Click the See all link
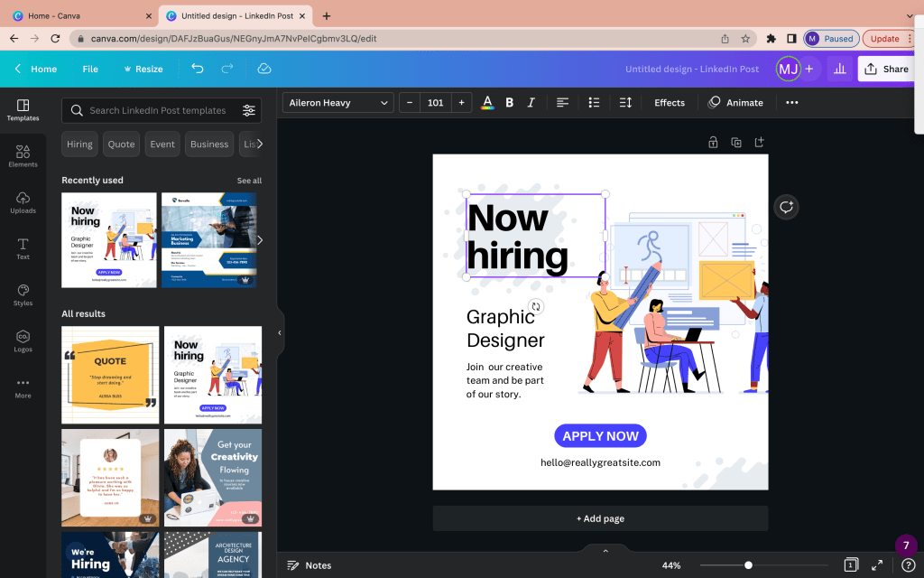The width and height of the screenshot is (924, 578). [249, 181]
